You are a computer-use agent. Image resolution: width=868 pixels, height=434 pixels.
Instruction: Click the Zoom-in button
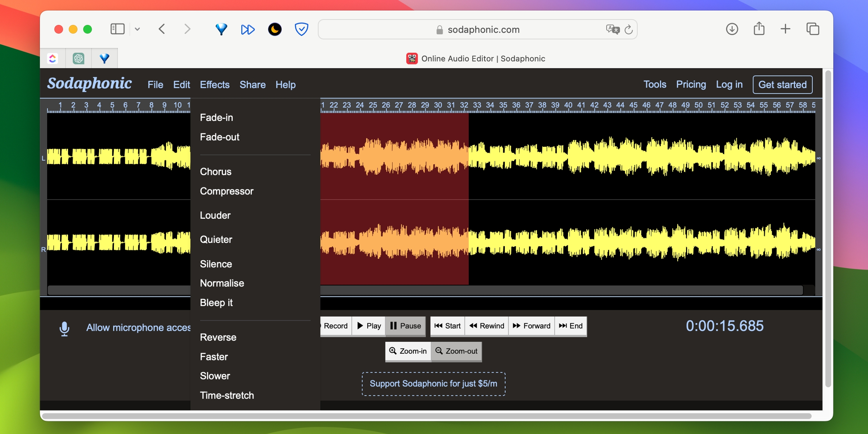pyautogui.click(x=408, y=351)
